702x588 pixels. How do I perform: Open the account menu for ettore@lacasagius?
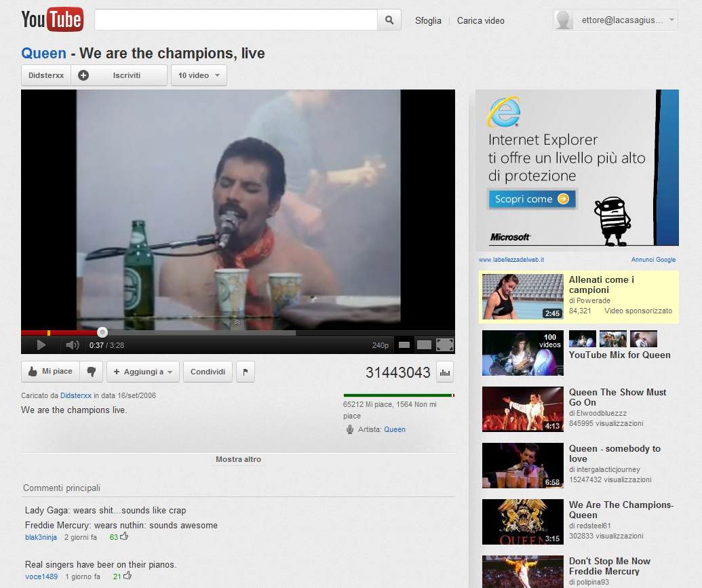click(x=615, y=20)
